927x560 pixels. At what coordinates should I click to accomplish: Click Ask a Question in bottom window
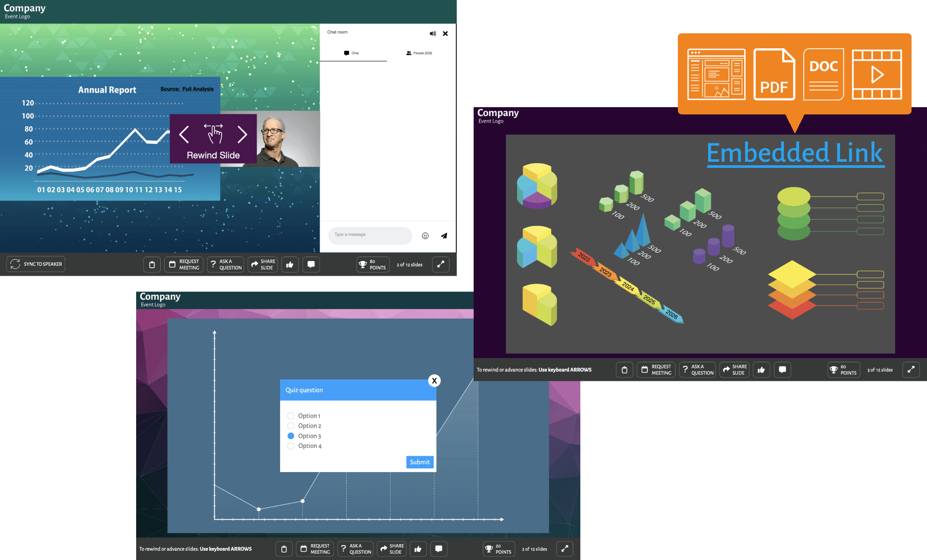pos(355,549)
